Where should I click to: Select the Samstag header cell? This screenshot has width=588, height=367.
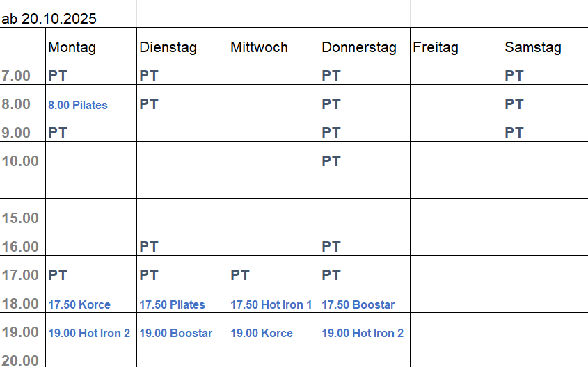pyautogui.click(x=533, y=47)
